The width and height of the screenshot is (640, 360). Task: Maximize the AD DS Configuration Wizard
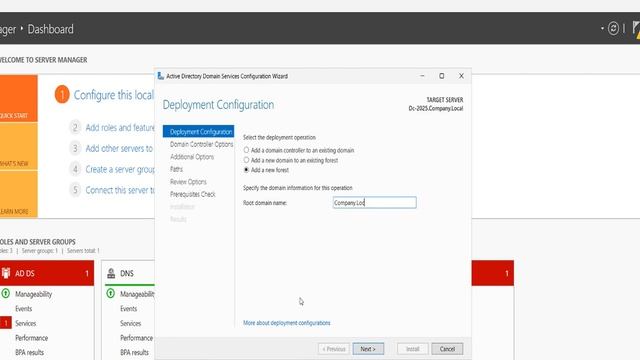coord(442,76)
